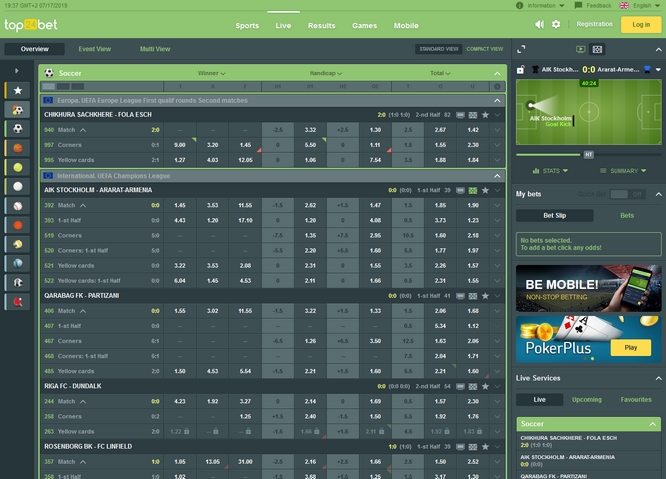Expand the sports sidebar arrow

[17, 70]
